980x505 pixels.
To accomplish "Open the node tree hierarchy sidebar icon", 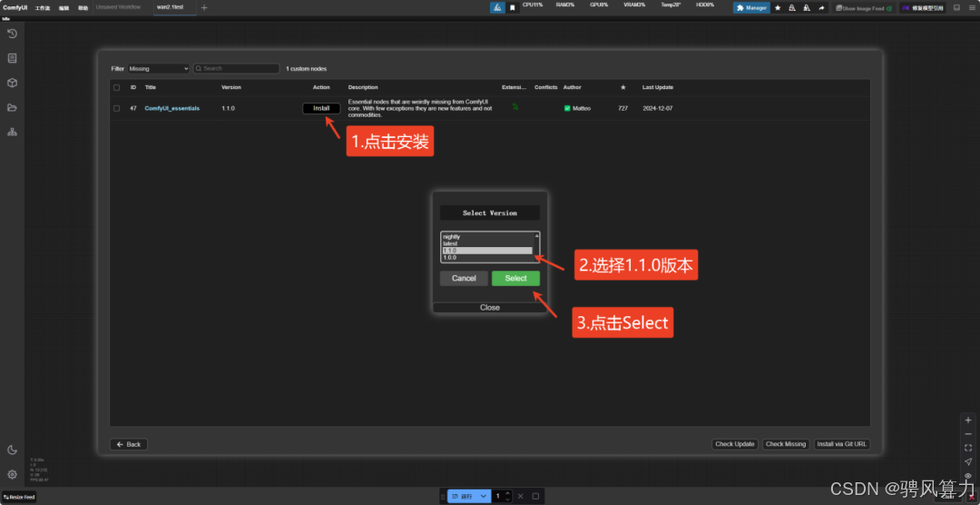I will (12, 132).
